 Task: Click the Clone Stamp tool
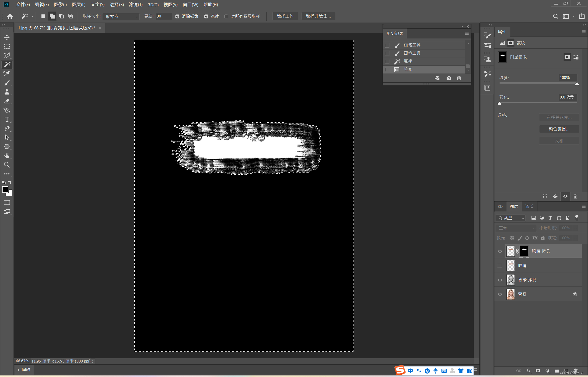click(7, 92)
